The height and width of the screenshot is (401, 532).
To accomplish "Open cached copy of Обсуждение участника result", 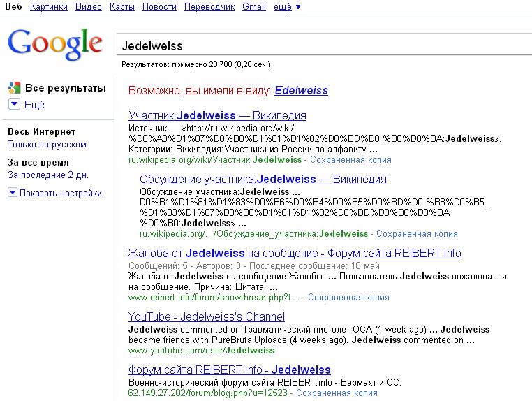I will (417, 234).
